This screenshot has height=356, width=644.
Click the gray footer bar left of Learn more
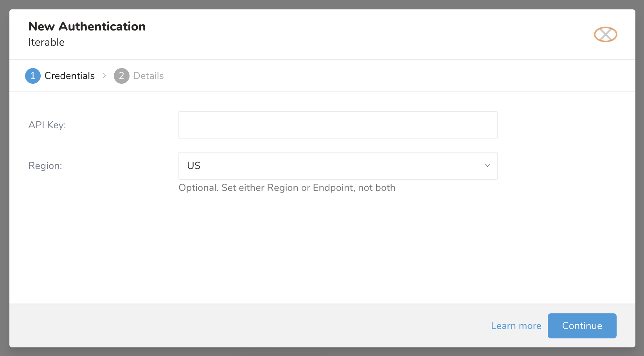click(235, 326)
